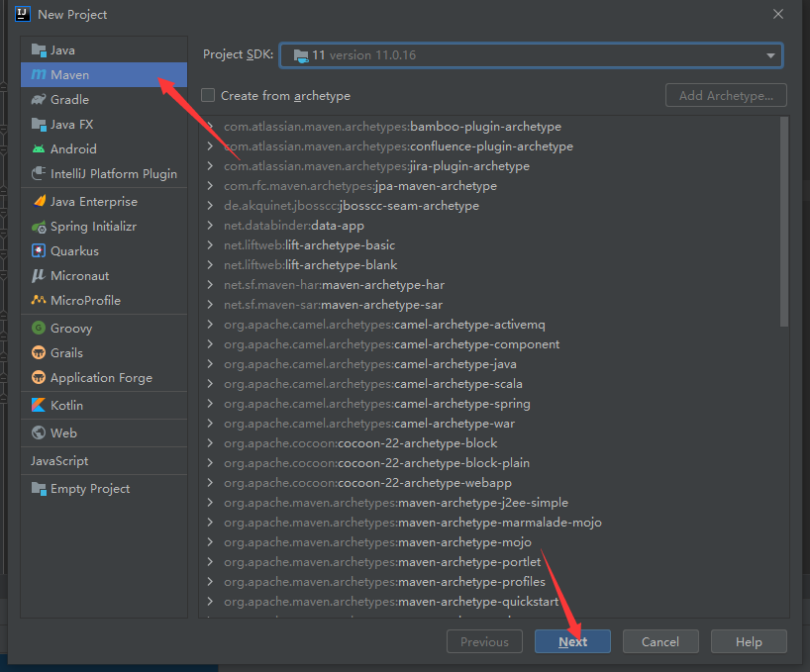Click the Cancel button
810x672 pixels.
(660, 641)
